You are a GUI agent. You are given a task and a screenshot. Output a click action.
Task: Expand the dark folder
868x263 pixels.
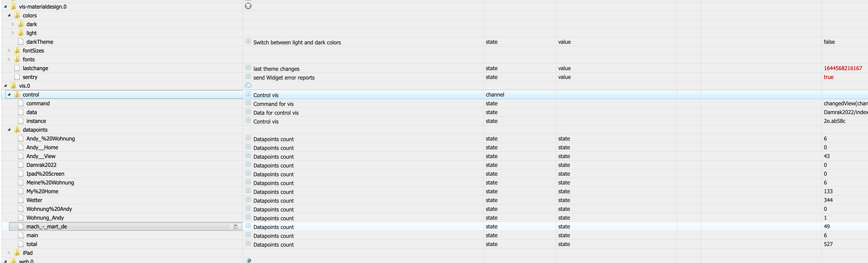(13, 24)
